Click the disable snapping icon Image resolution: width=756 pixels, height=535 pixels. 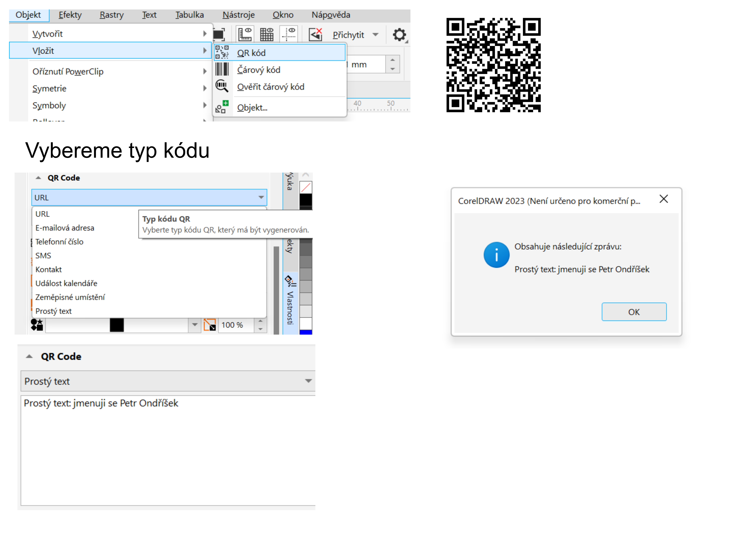pyautogui.click(x=315, y=34)
